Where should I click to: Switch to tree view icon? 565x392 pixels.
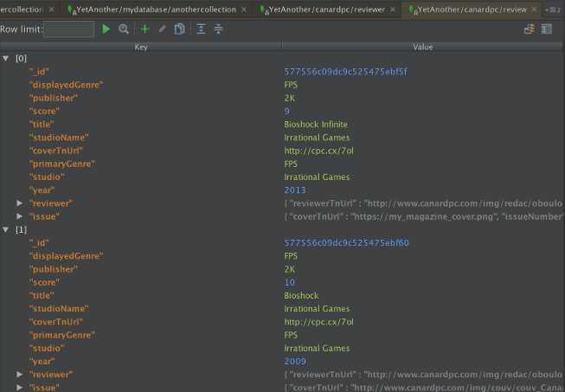pos(530,29)
